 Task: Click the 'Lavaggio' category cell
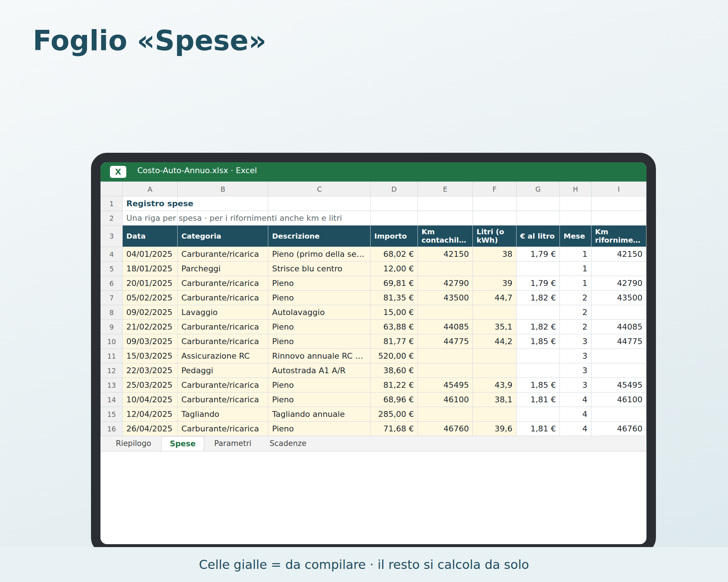(x=223, y=312)
